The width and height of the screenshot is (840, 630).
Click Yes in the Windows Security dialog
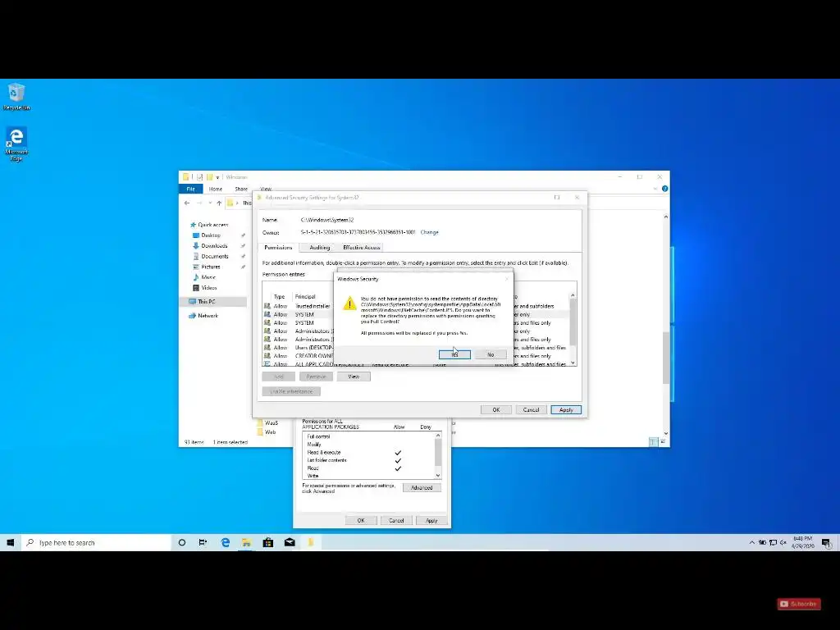click(x=454, y=354)
